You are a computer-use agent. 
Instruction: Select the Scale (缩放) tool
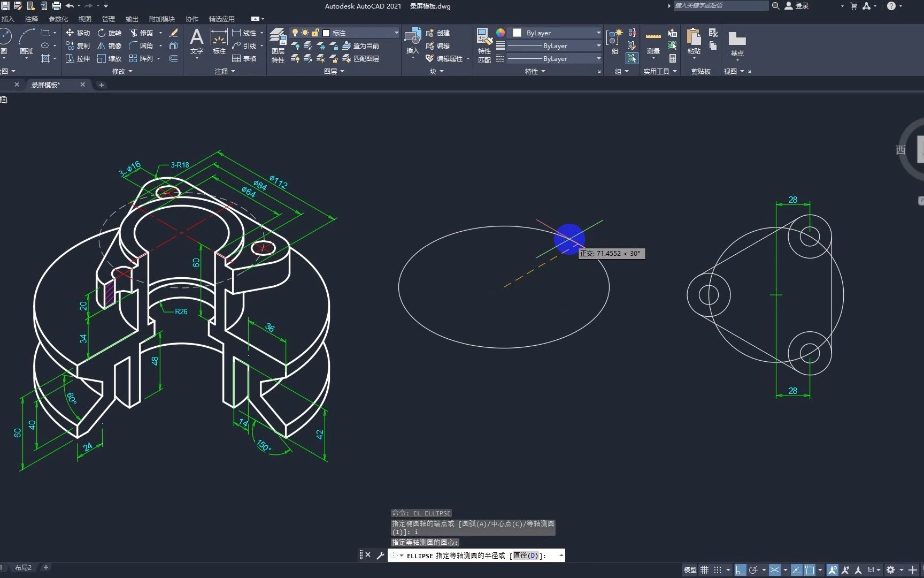tap(110, 58)
